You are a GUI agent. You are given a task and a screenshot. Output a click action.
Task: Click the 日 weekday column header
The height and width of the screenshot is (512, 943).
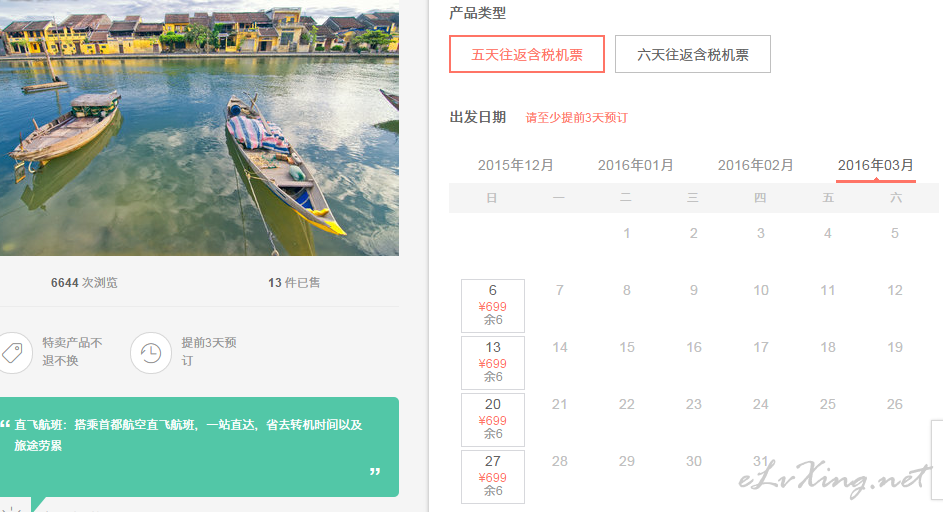pos(492,198)
